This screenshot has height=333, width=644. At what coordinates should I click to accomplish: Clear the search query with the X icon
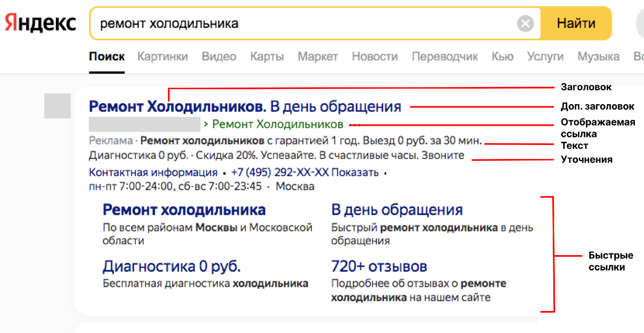coord(524,23)
